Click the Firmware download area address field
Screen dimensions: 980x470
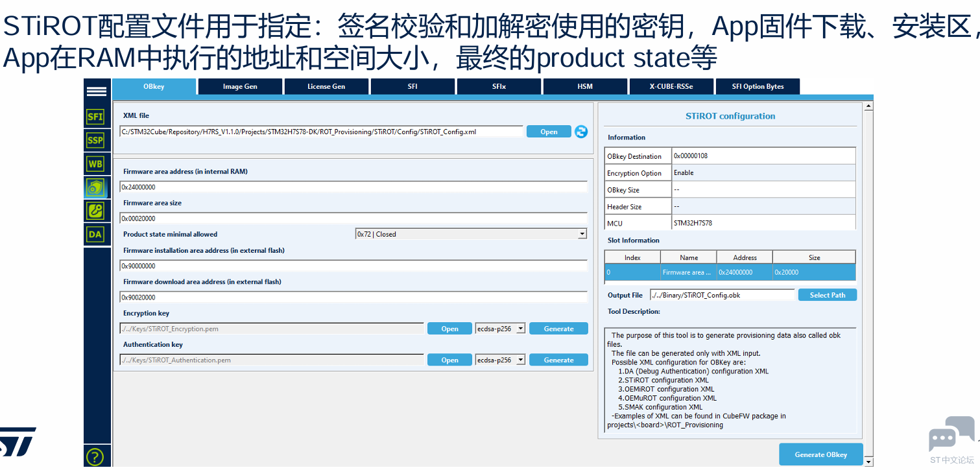[x=353, y=298]
